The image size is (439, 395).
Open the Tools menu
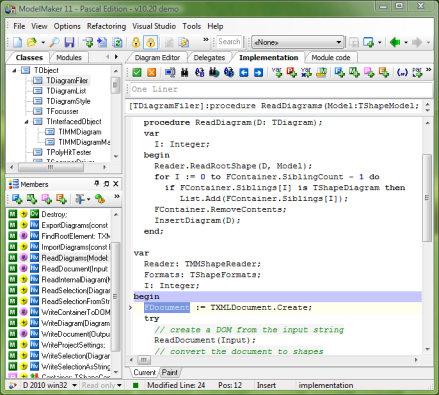(191, 26)
